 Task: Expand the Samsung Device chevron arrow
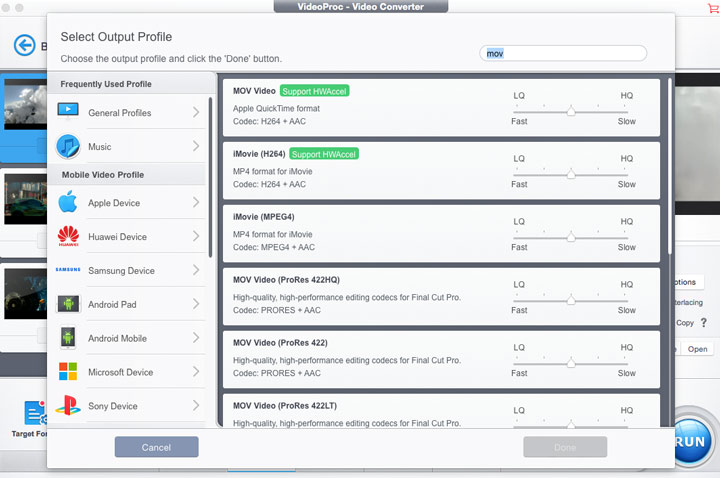point(196,271)
